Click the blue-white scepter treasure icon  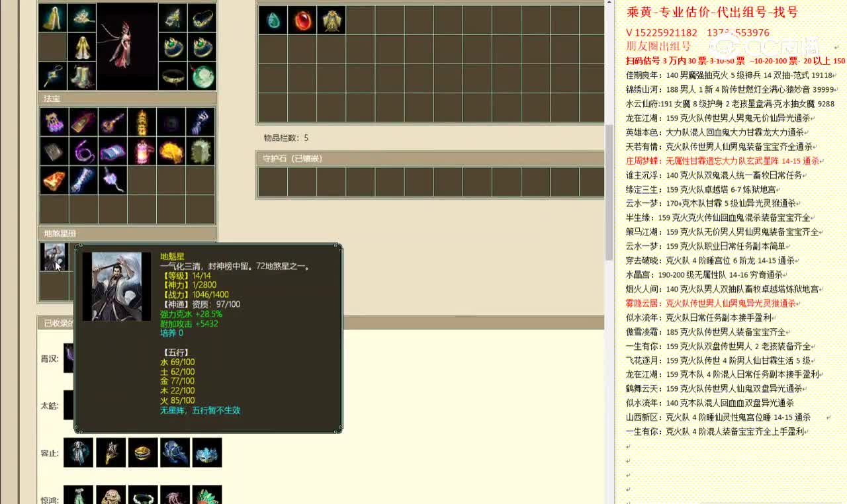click(x=83, y=181)
